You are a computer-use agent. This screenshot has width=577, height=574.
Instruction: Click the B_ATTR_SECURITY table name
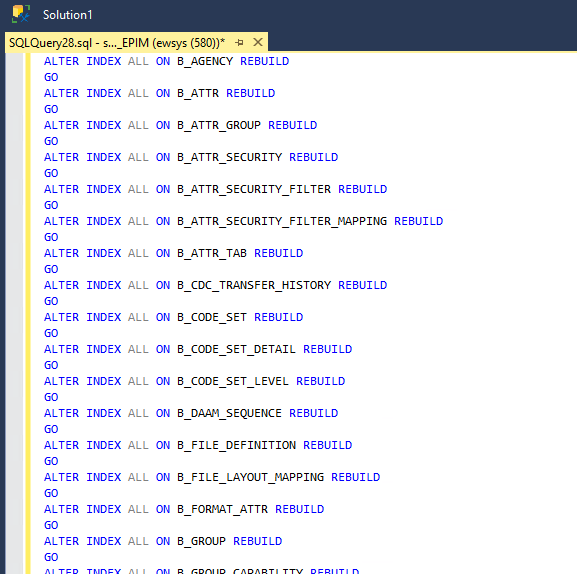[x=230, y=157]
